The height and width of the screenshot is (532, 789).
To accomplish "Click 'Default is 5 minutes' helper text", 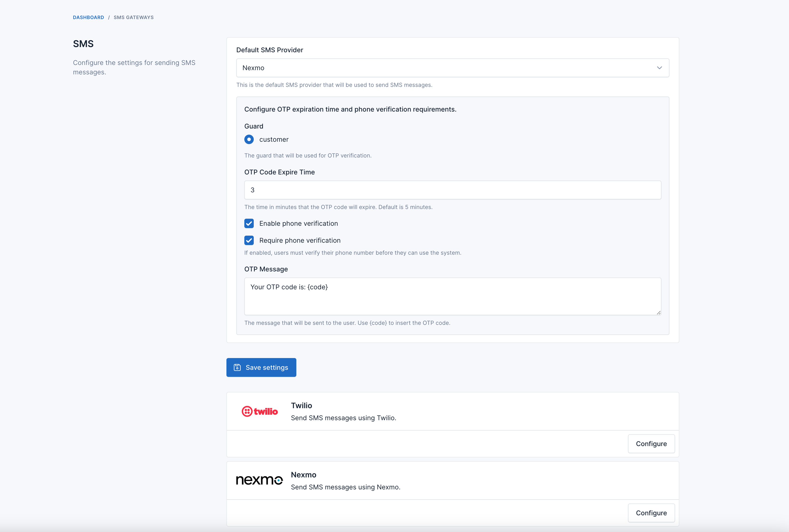I will click(x=405, y=207).
